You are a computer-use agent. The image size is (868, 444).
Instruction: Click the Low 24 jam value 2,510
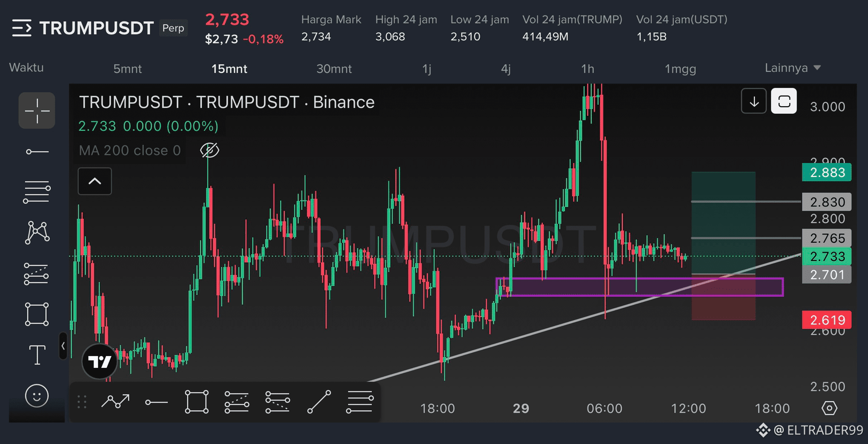[465, 37]
